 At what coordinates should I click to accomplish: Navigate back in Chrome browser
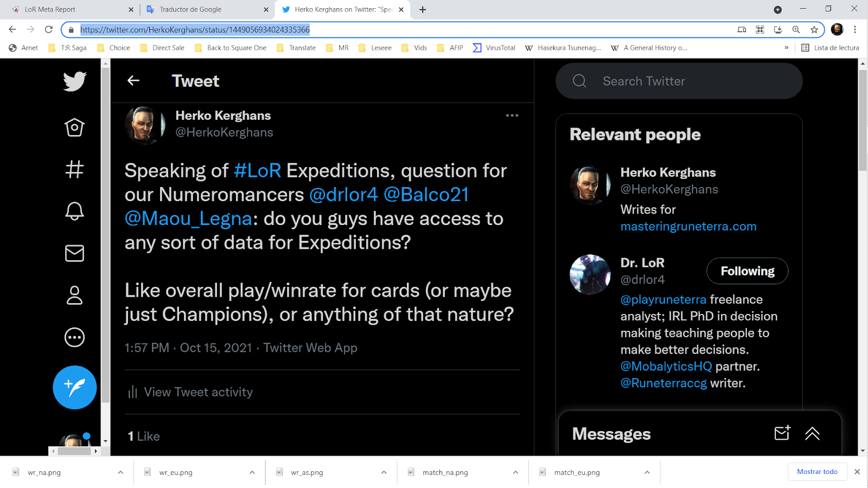[x=12, y=29]
